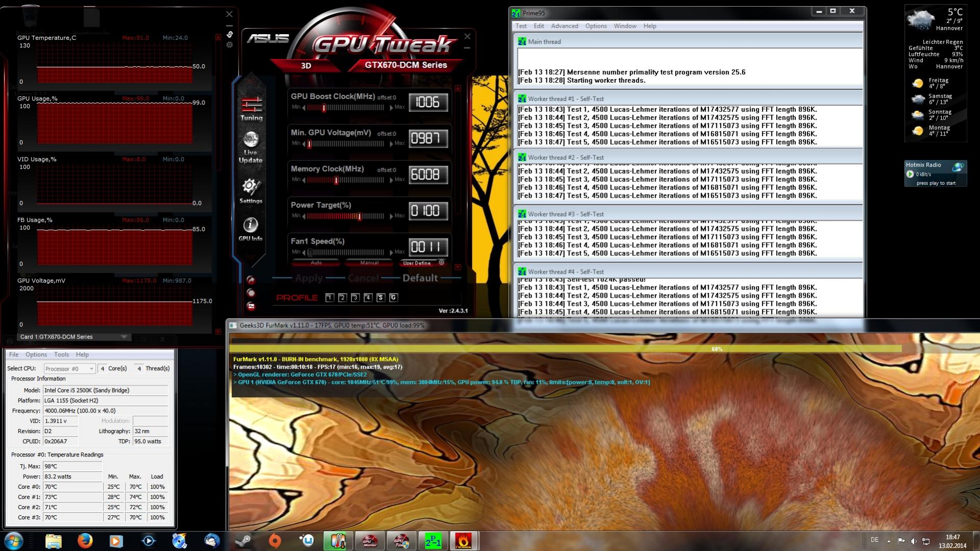Open Origin from the taskbar
980x551 pixels.
[275, 540]
